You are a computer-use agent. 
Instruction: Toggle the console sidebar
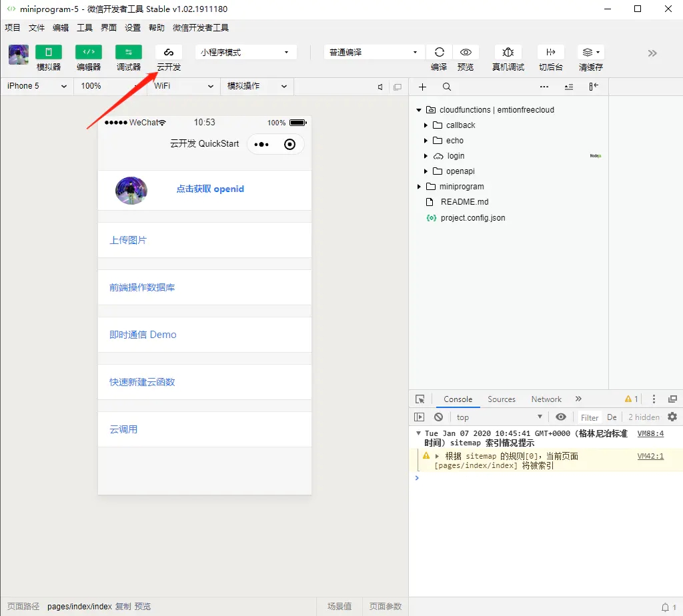(419, 417)
